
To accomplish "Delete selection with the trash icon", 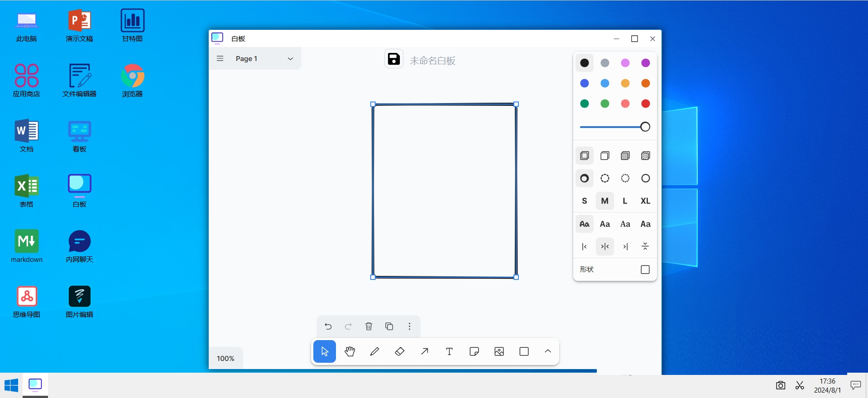I will [x=369, y=326].
